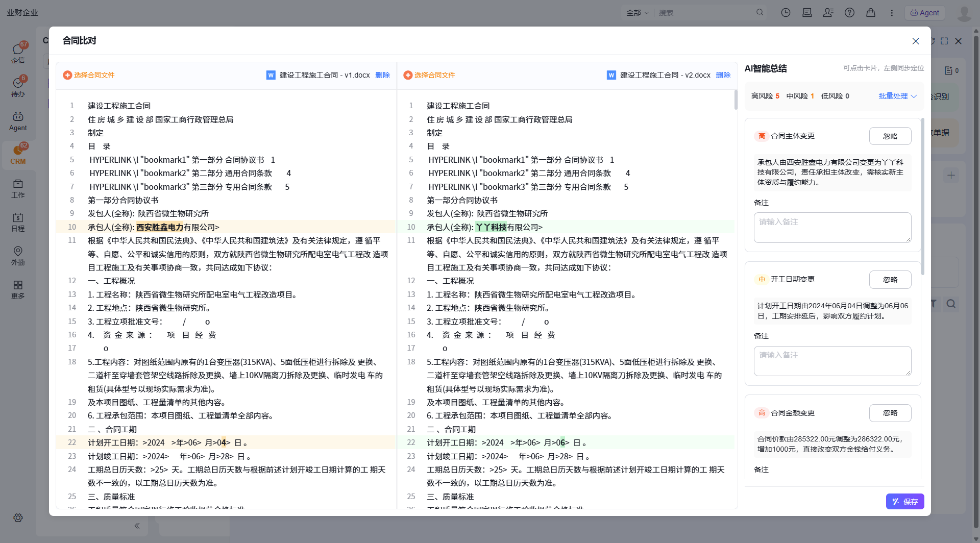
Task: Focus the 备注 field under 开工日期变更
Action: (832, 361)
